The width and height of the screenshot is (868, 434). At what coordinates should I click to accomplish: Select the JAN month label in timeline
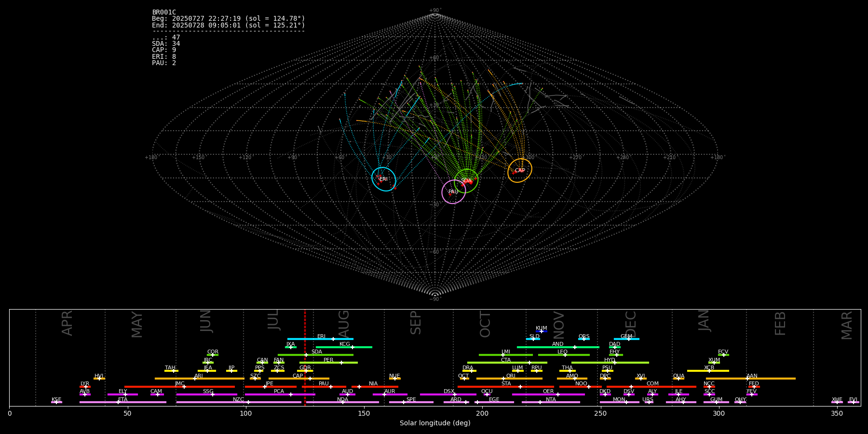(704, 321)
